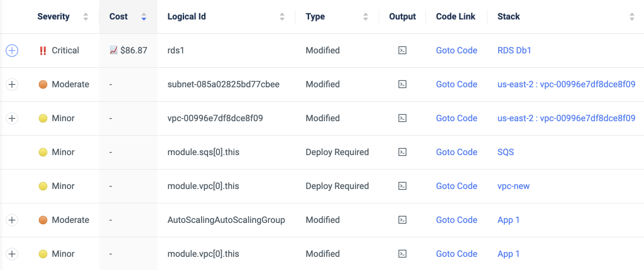Open output icon for AutoScalingAutoScalingGroup row
This screenshot has width=644, height=270.
[403, 220]
